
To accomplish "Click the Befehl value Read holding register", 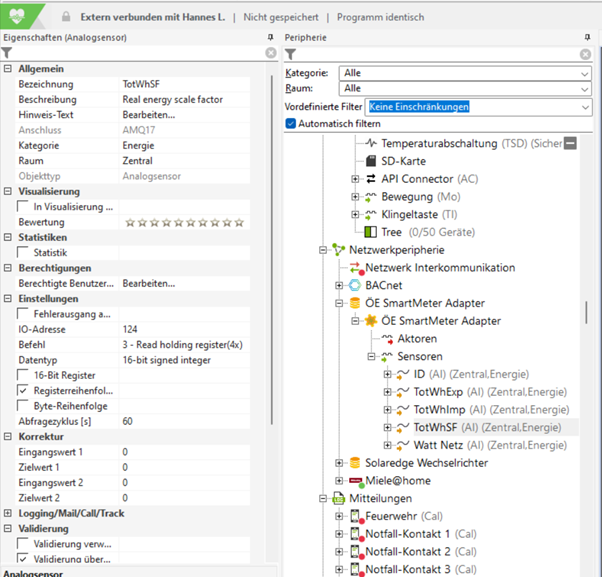I will coord(184,345).
